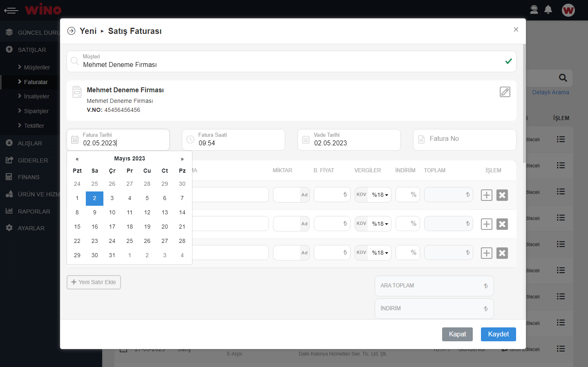
Task: Open the support agent icon in header
Action: point(534,9)
